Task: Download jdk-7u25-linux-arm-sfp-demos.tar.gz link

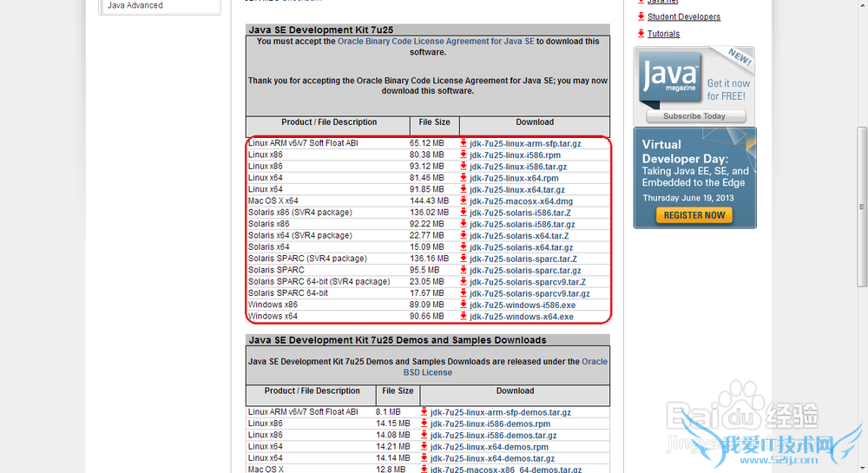Action: [501, 413]
